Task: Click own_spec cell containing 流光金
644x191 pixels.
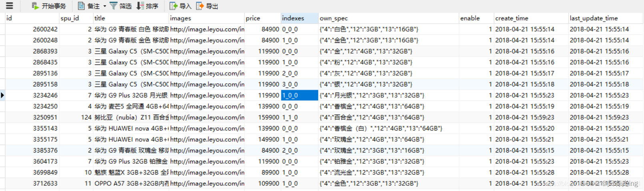Action: (x=389, y=172)
